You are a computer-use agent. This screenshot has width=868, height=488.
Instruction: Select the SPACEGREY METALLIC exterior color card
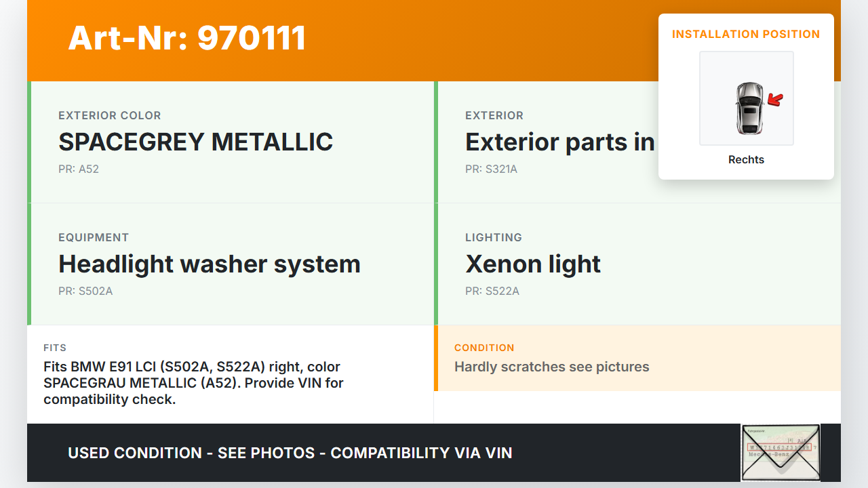coord(231,142)
